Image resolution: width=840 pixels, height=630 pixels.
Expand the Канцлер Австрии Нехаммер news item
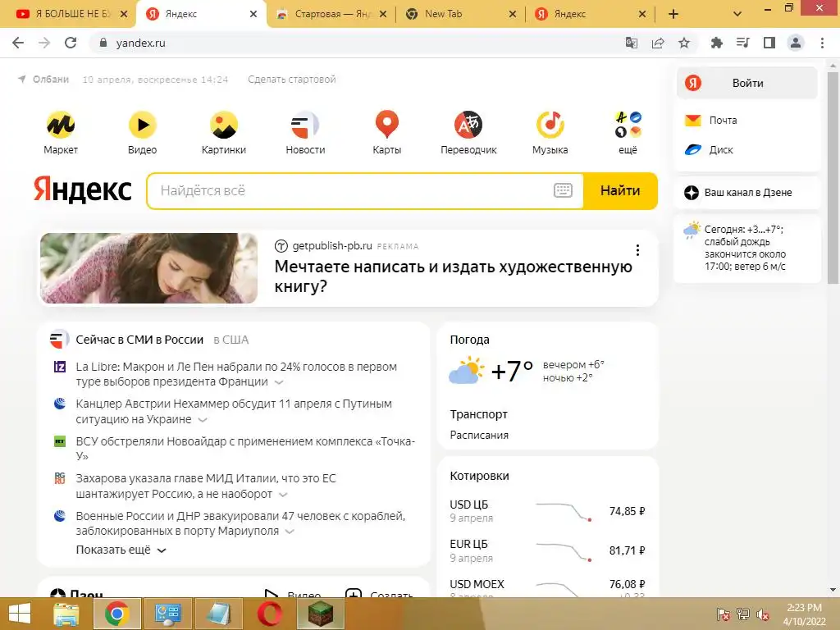pos(203,420)
